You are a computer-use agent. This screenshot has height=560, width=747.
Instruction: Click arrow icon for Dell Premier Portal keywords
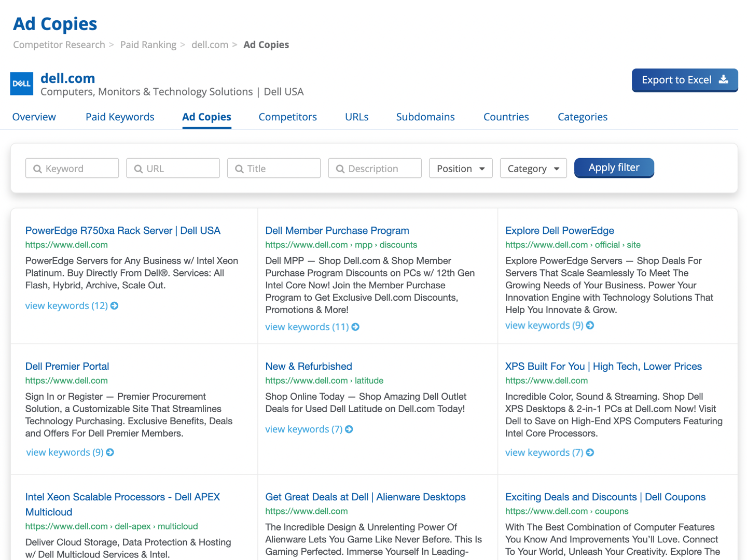pyautogui.click(x=110, y=453)
